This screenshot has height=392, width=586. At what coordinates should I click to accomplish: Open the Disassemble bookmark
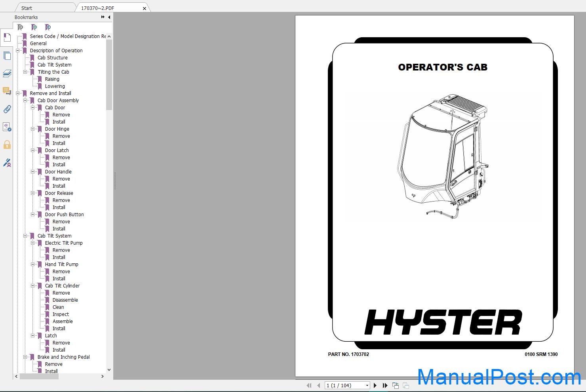tap(65, 300)
